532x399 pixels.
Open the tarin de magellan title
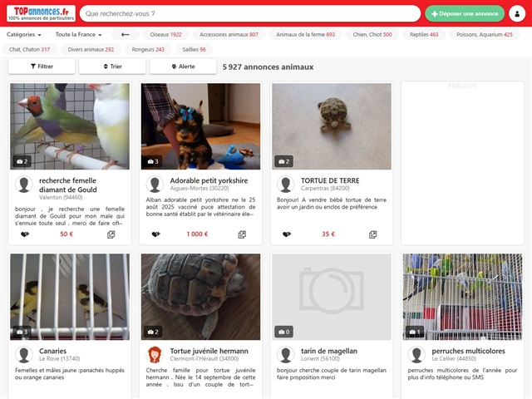coord(329,351)
